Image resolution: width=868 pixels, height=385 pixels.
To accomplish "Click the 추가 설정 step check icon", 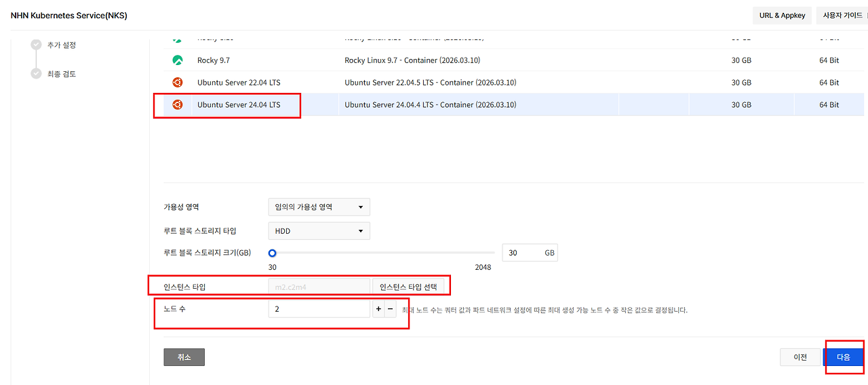I will 36,45.
